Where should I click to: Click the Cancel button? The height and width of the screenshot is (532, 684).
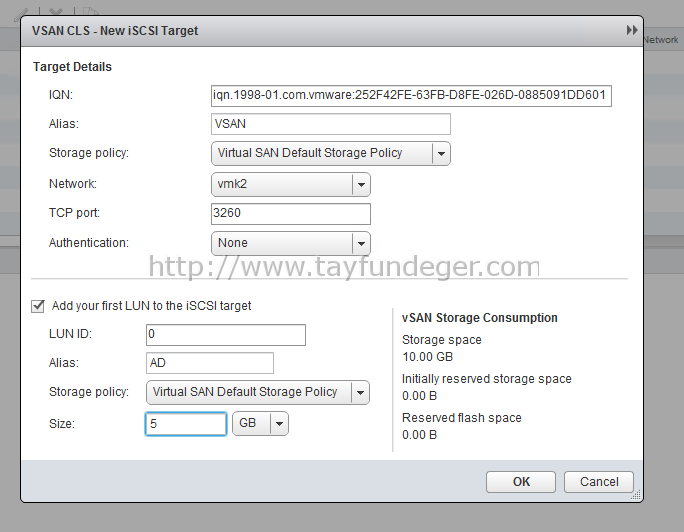coord(599,482)
